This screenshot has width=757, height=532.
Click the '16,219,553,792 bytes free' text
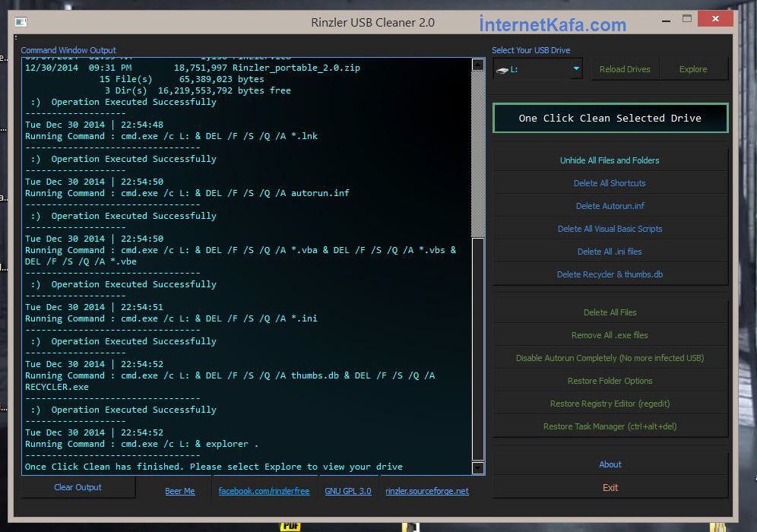point(224,90)
